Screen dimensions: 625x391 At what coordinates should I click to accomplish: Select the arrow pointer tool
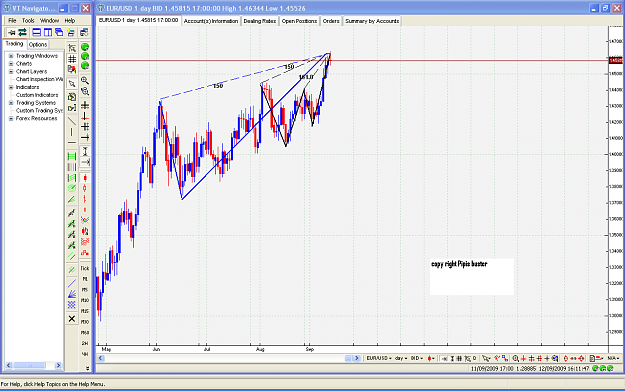pyautogui.click(x=72, y=84)
